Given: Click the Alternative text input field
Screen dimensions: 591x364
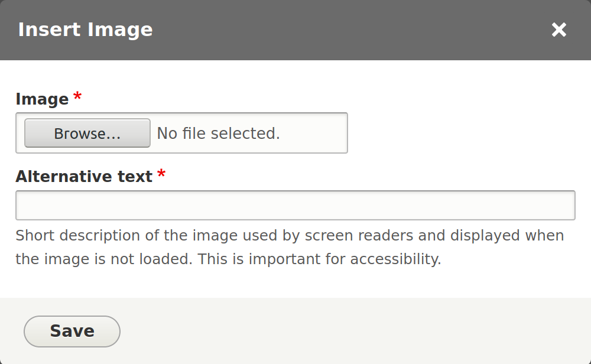Looking at the screenshot, I should point(295,205).
